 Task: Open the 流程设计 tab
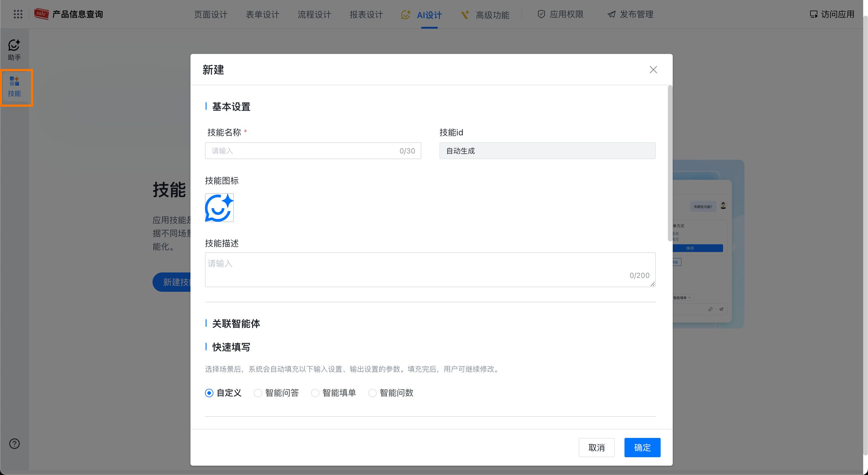click(x=314, y=15)
